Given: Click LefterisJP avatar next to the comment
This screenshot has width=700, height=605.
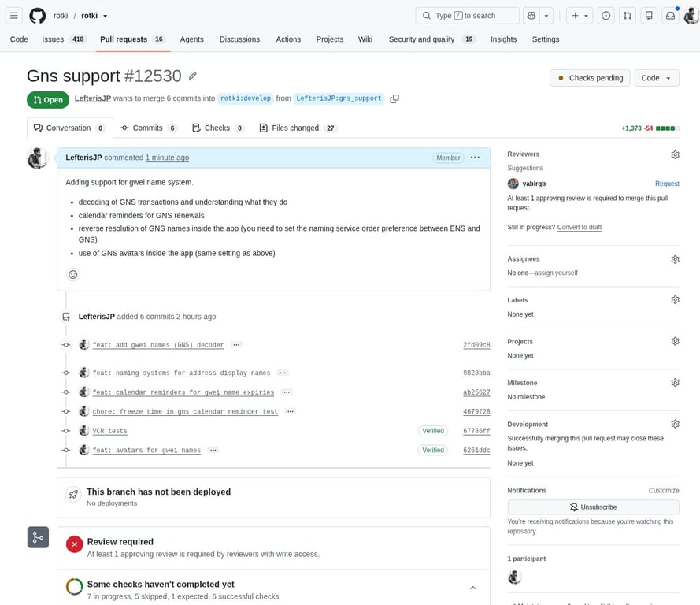Looking at the screenshot, I should pos(37,158).
